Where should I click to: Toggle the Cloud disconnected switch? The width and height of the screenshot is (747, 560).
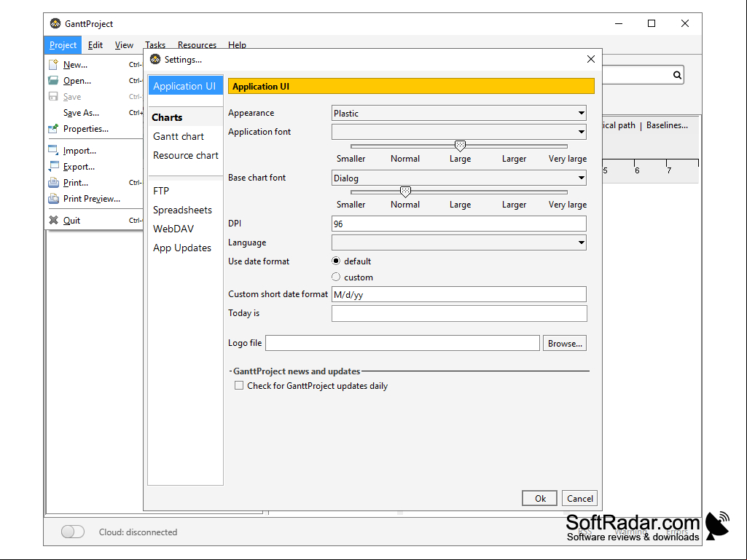(x=73, y=532)
